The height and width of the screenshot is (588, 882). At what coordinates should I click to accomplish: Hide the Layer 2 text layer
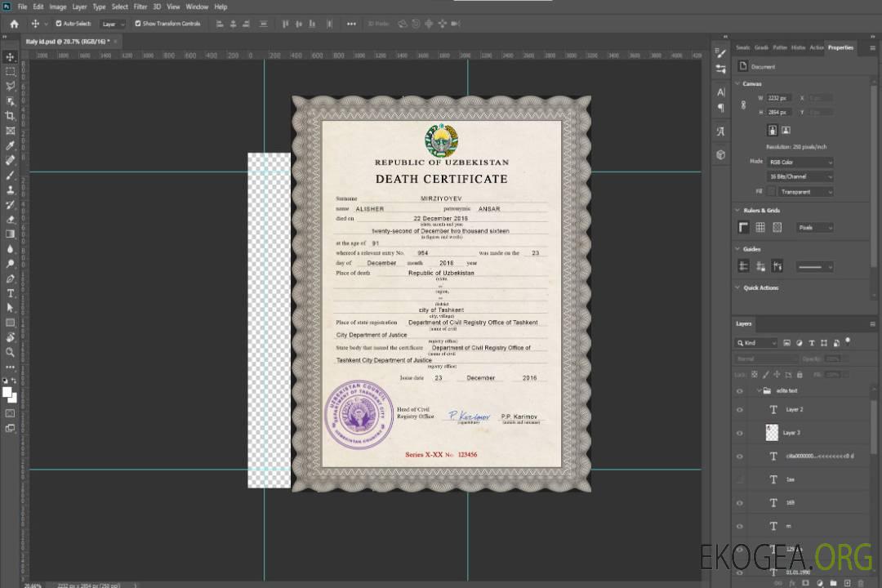740,410
